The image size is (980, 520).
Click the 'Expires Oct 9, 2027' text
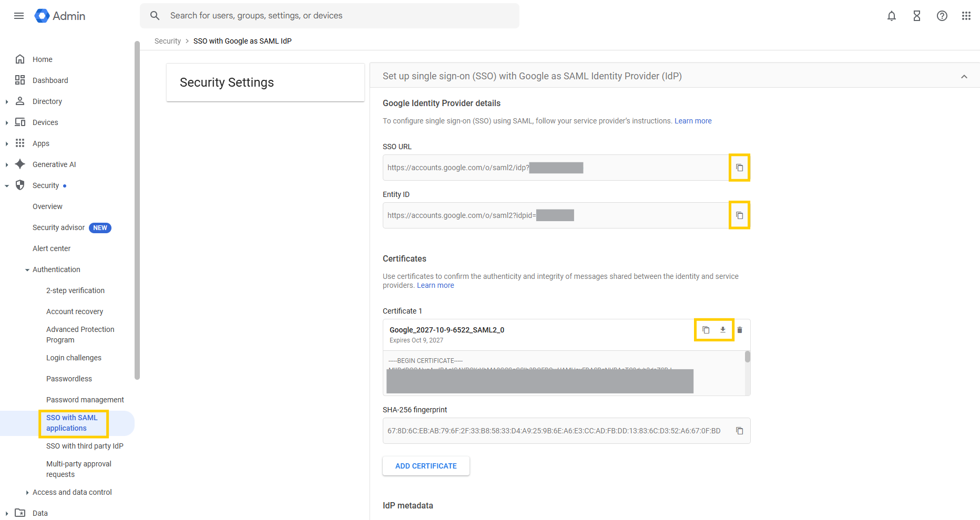tap(416, 340)
